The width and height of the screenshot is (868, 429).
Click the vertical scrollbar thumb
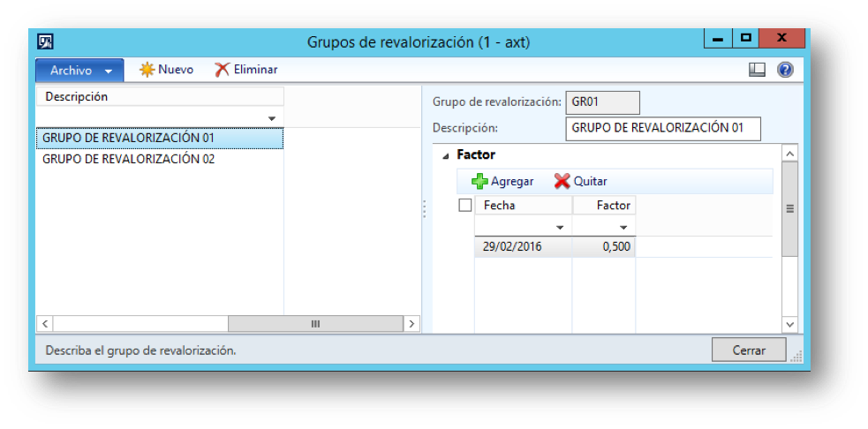790,208
